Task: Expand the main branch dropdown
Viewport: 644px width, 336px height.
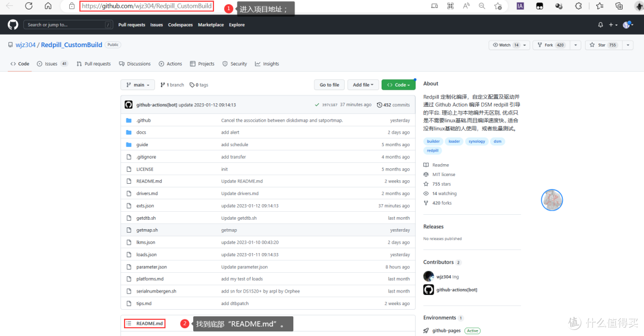Action: pyautogui.click(x=138, y=85)
